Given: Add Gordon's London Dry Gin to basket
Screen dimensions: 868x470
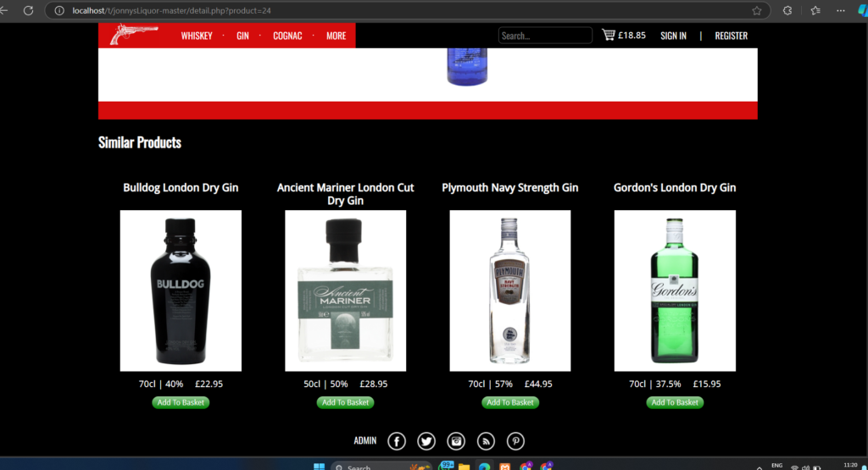Looking at the screenshot, I should click(x=675, y=402).
